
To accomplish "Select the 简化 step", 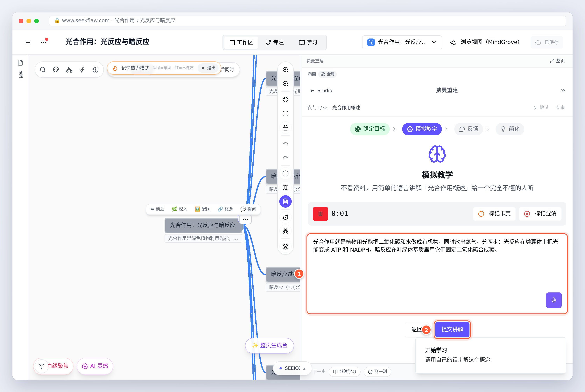I will 510,129.
